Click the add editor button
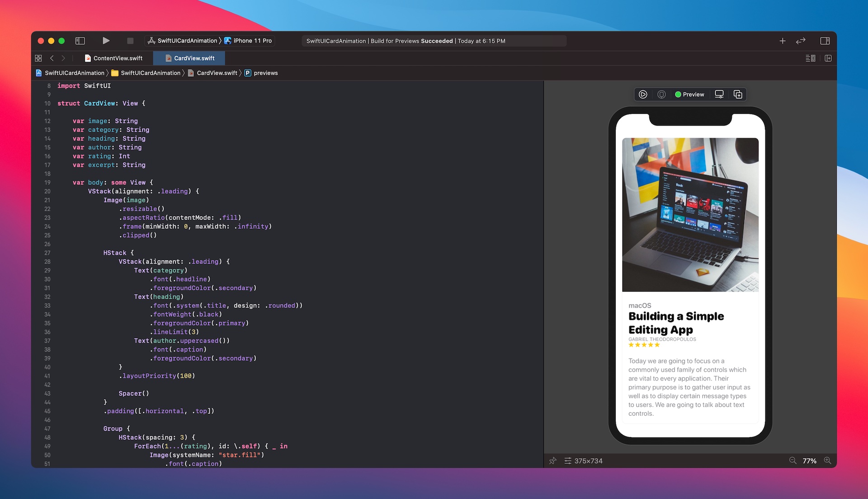Screen dimensions: 868x499 tap(782, 40)
